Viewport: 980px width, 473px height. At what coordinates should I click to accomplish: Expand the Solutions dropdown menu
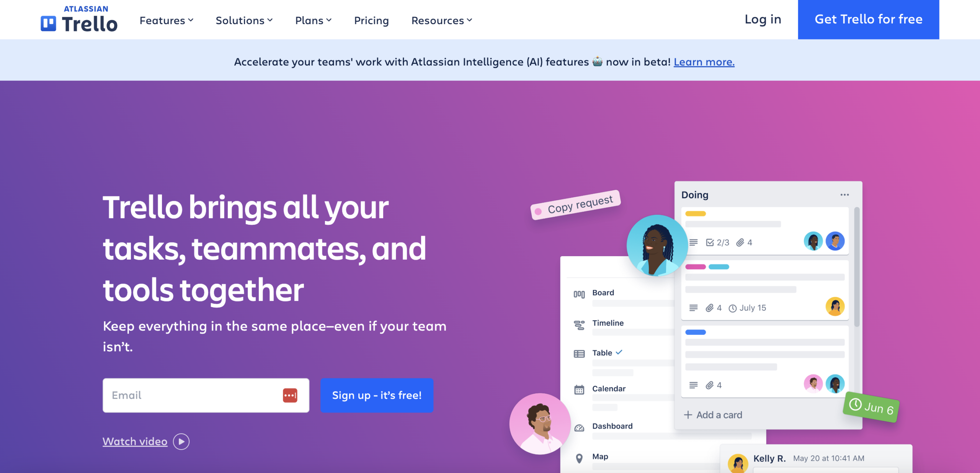[x=244, y=20]
